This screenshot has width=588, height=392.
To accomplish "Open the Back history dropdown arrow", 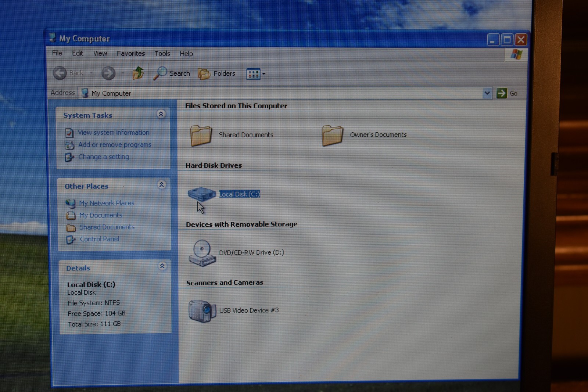I will [91, 73].
